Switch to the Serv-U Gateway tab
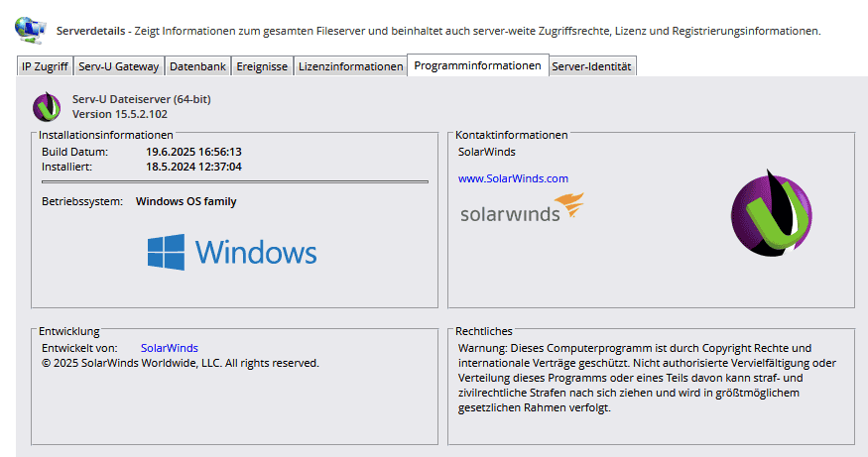This screenshot has width=868, height=457. point(118,66)
